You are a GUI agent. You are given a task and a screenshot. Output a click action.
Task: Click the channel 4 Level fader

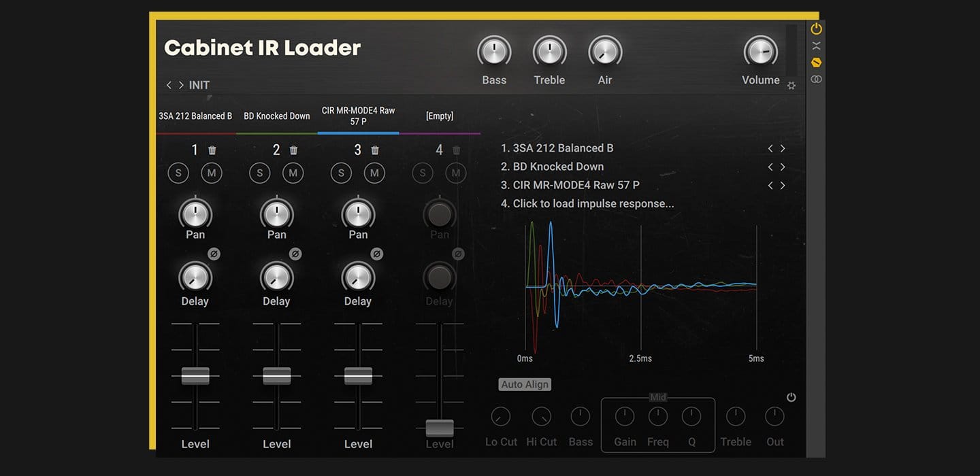pyautogui.click(x=440, y=428)
